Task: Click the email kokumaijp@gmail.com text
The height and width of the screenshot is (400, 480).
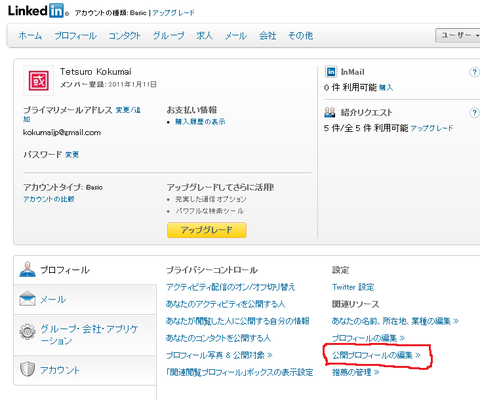Action: point(62,133)
